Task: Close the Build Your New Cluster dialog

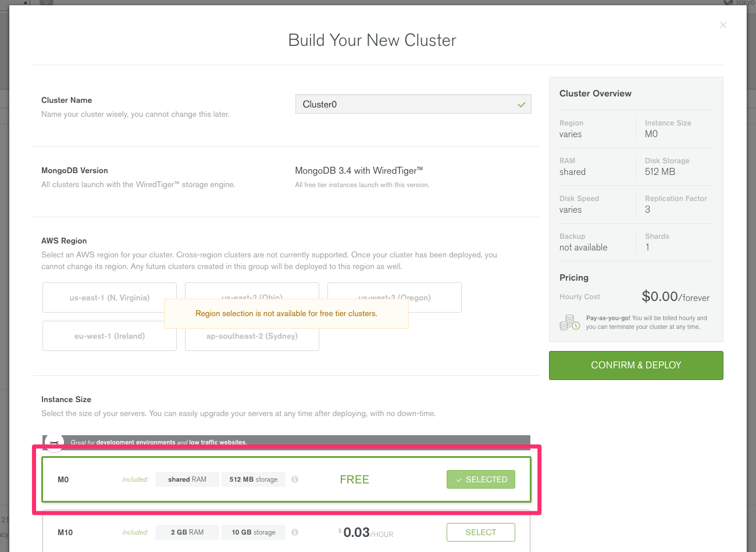Action: (723, 25)
